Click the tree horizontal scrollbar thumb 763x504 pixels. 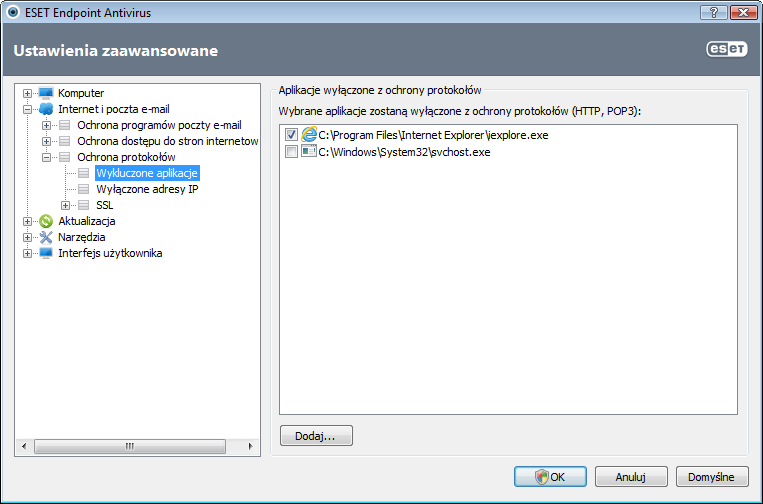click(x=130, y=446)
